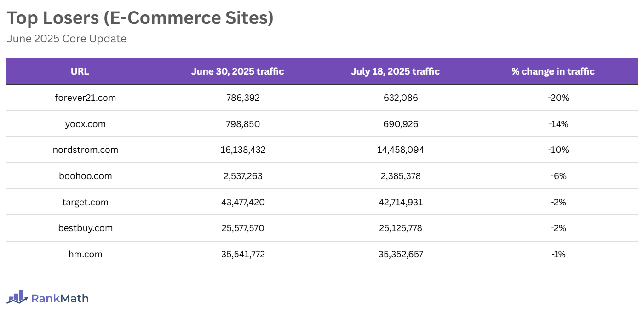Screen dimensions: 644x313
Task: Click the bestbuy.com cell
Action: (x=85, y=228)
